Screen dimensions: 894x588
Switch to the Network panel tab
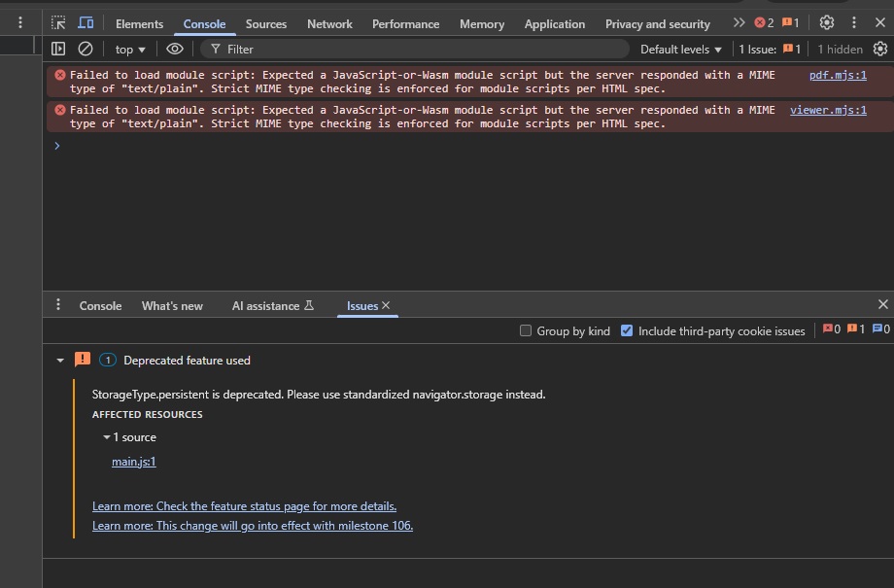(x=329, y=23)
